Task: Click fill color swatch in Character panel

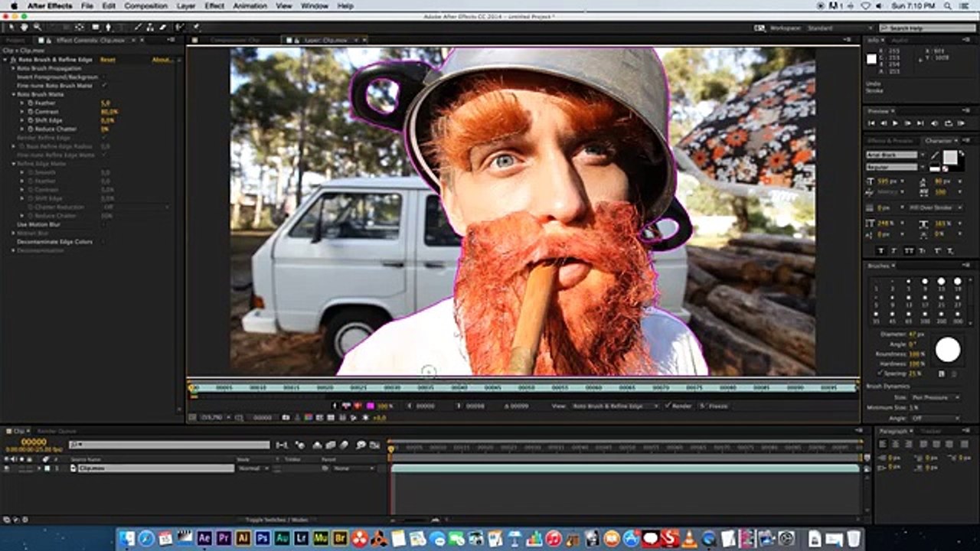Action: coord(950,157)
